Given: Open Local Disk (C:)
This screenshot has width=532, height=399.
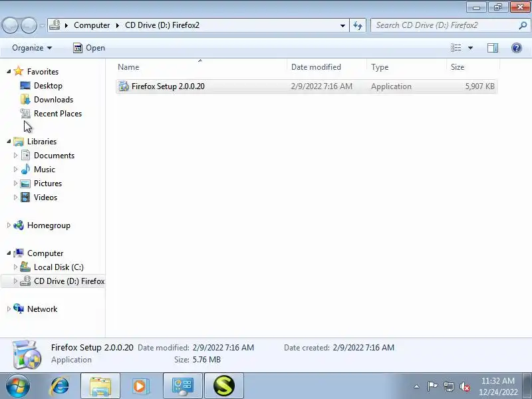Looking at the screenshot, I should 59,267.
